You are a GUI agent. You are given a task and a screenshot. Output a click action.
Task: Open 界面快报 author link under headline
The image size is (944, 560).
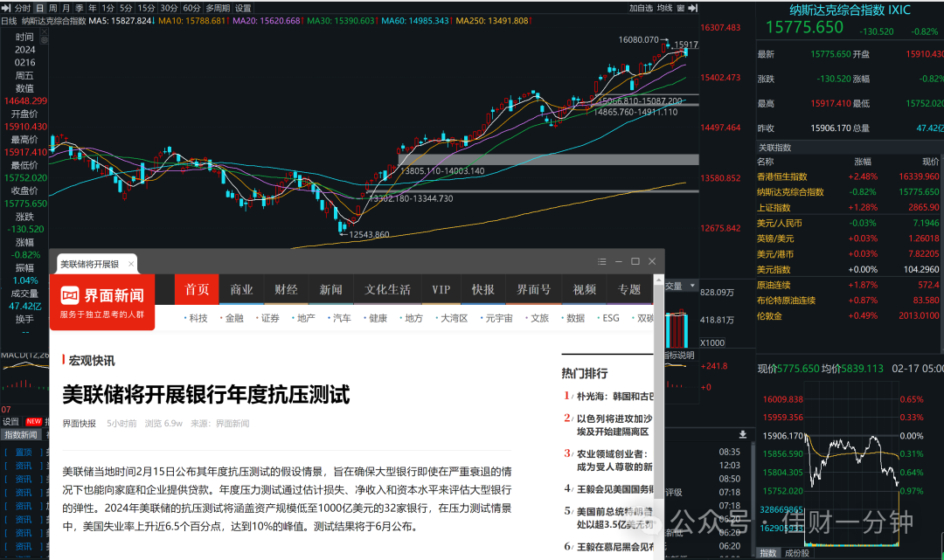point(79,424)
